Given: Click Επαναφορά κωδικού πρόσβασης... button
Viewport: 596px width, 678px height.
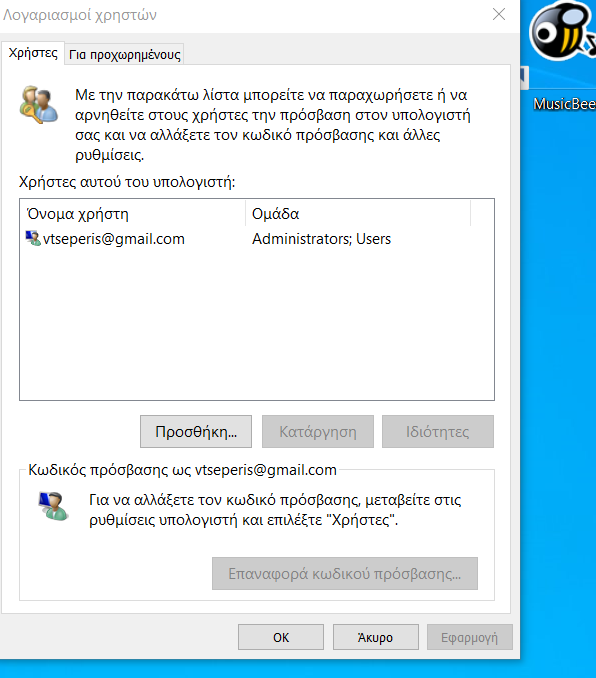Looking at the screenshot, I should click(x=345, y=573).
